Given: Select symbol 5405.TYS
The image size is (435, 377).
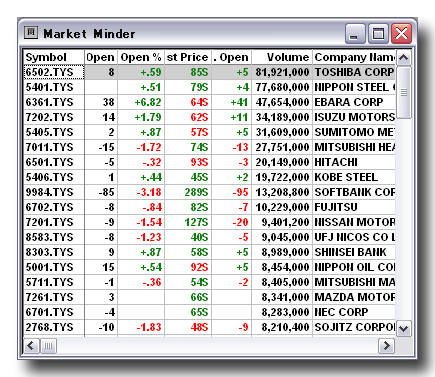Looking at the screenshot, I should (49, 132).
